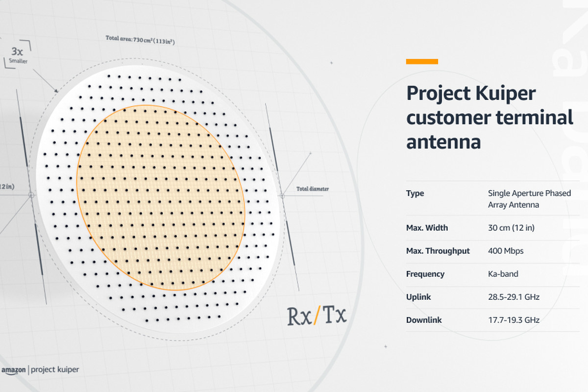Click the '28.5-29.1 GHz' value
The image size is (588, 392).
[514, 297]
